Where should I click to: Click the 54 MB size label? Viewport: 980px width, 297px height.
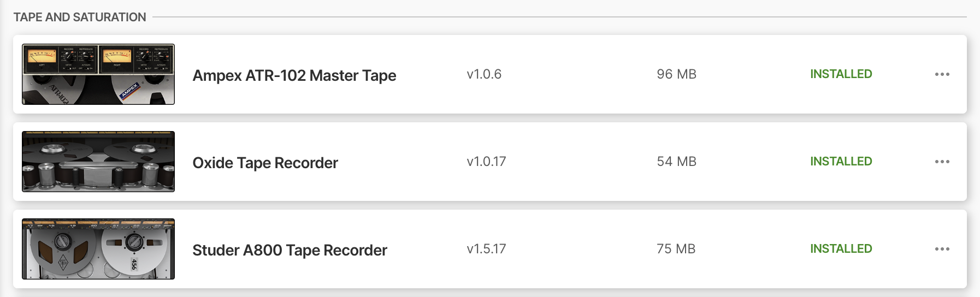coord(676,162)
